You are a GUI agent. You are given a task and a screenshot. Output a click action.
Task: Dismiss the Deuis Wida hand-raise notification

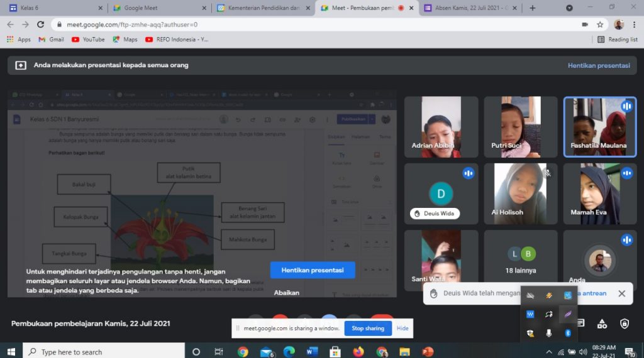(621, 293)
